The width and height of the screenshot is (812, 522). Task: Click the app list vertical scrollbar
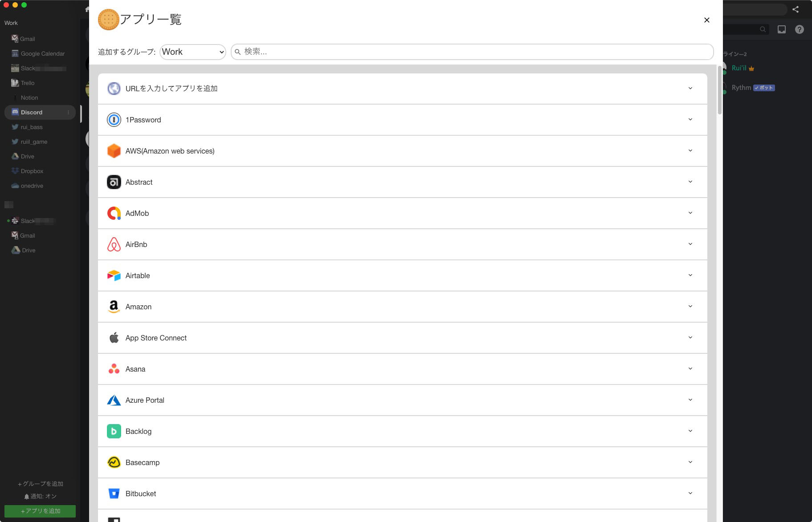click(719, 90)
